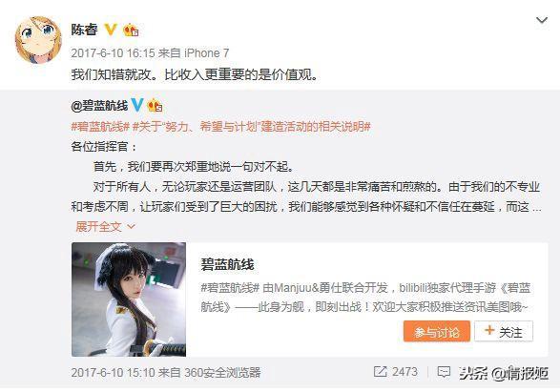Follow the topic with +关注 button
The height and width of the screenshot is (392, 560).
(504, 331)
